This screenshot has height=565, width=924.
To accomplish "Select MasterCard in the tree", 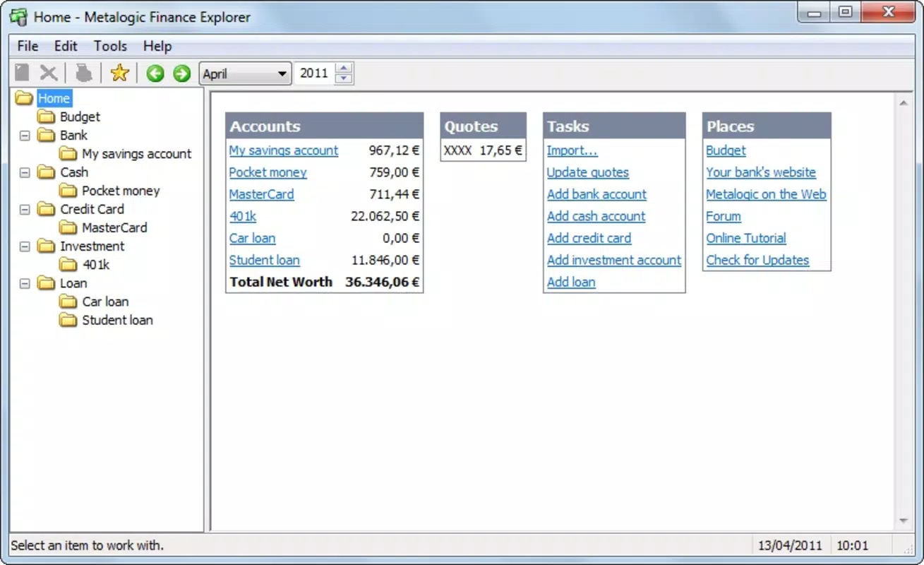I will click(114, 227).
